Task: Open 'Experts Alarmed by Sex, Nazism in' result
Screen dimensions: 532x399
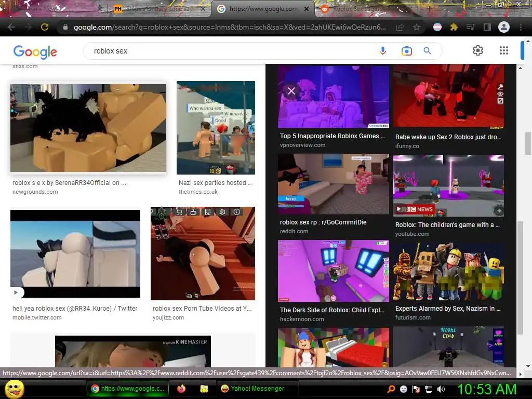Action: [x=447, y=309]
